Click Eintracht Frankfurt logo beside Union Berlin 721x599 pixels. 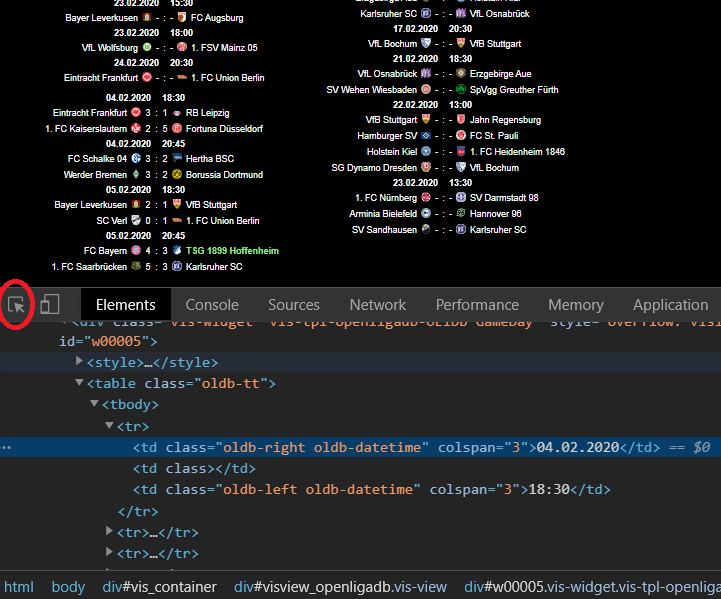click(x=147, y=77)
